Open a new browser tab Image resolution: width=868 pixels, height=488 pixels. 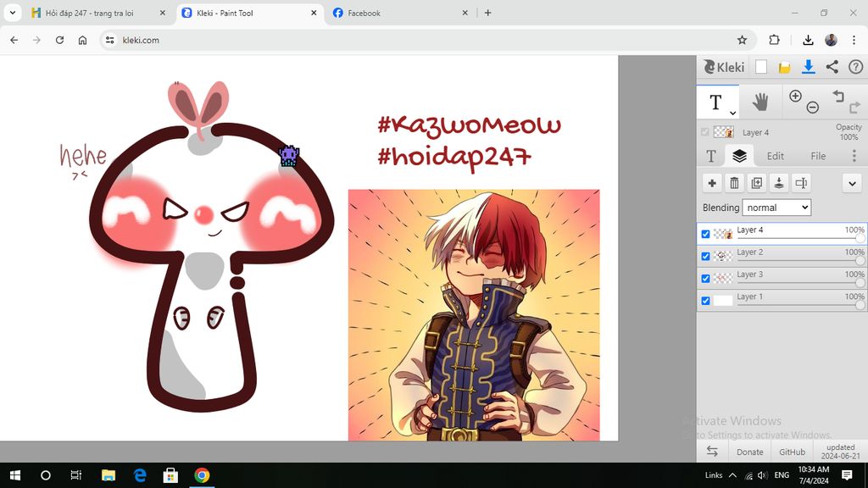(x=487, y=13)
